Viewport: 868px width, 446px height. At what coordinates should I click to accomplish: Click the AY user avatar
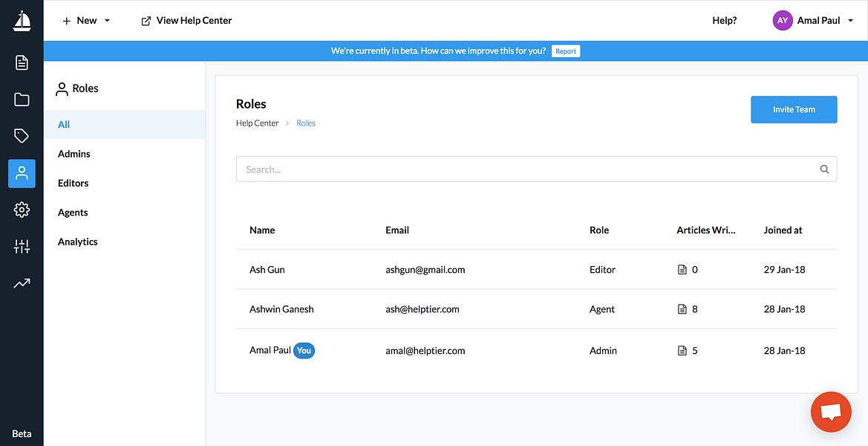click(782, 21)
